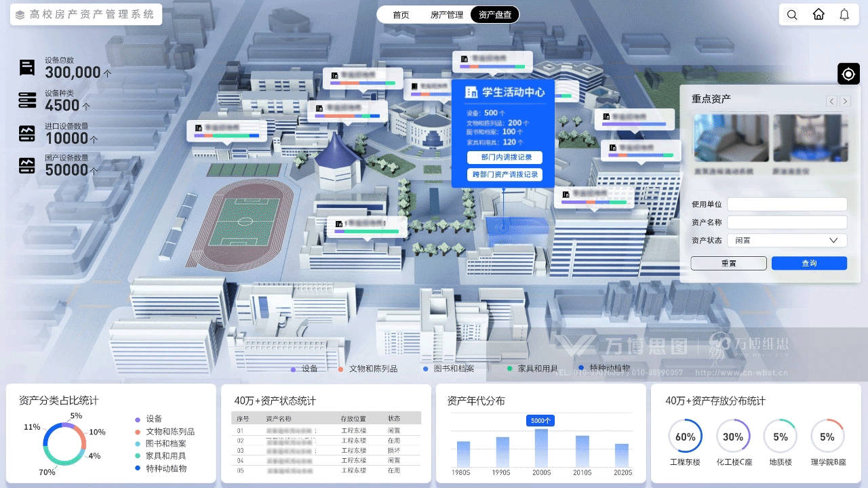Show next 重点资产 with right arrow

[845, 102]
